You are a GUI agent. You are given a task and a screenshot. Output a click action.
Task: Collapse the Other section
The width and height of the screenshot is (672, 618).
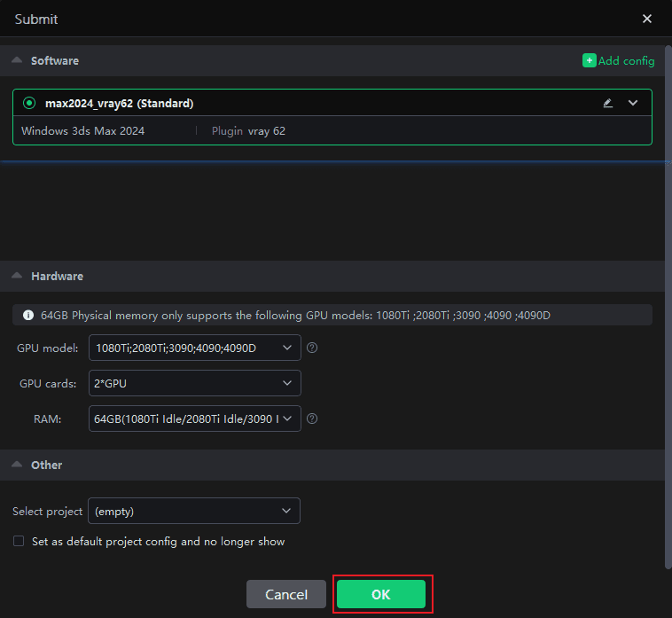click(18, 465)
